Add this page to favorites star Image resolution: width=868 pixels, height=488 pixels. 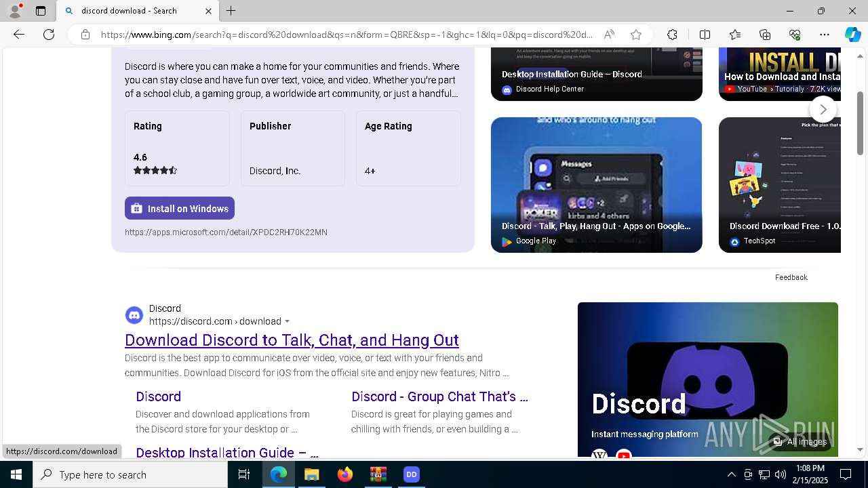pos(635,35)
